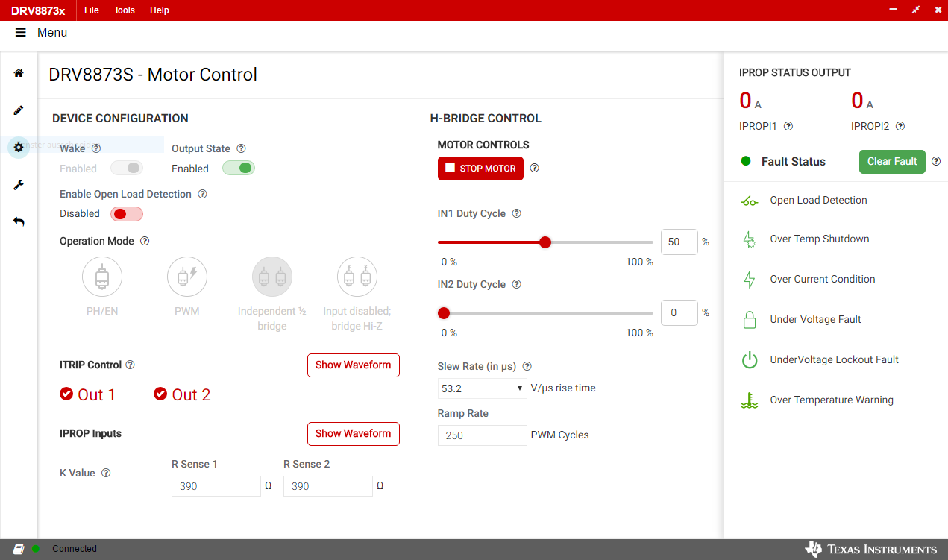This screenshot has height=560, width=948.
Task: Click the IN1 duty cycle percent field
Action: tap(679, 242)
